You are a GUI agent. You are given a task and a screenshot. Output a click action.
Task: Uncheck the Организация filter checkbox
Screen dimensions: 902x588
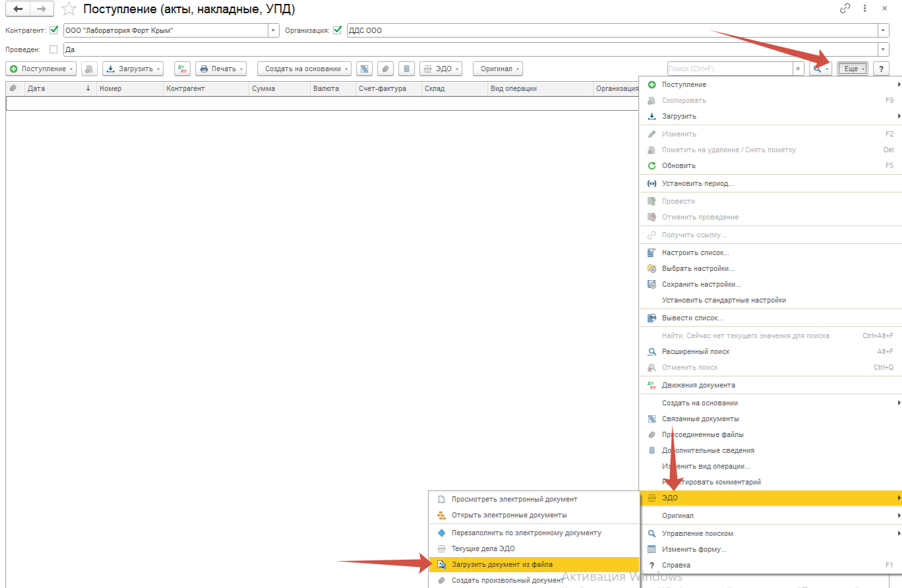coord(338,30)
